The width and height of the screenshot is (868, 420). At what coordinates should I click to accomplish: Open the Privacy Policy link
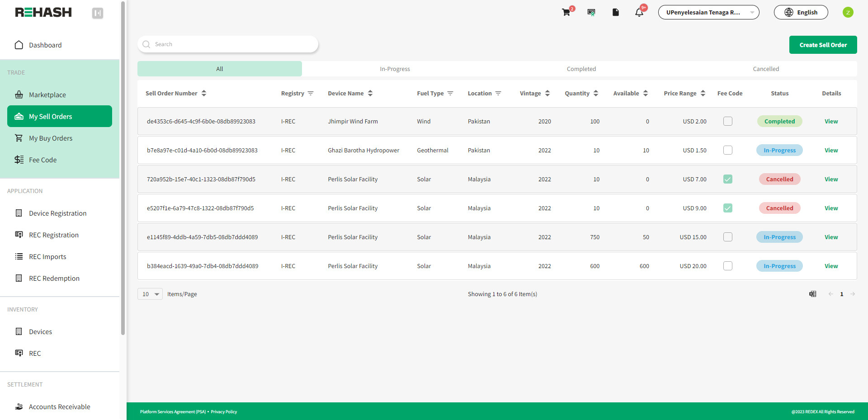[223, 411]
